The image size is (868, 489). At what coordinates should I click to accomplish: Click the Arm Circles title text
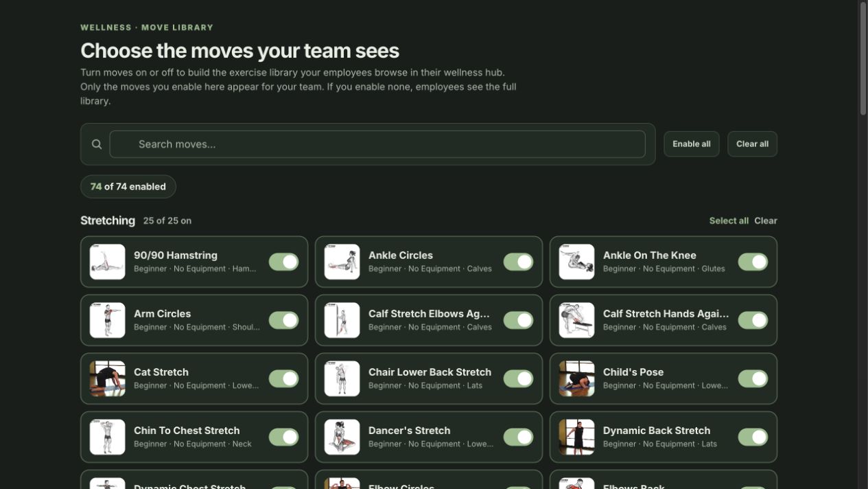tap(163, 314)
